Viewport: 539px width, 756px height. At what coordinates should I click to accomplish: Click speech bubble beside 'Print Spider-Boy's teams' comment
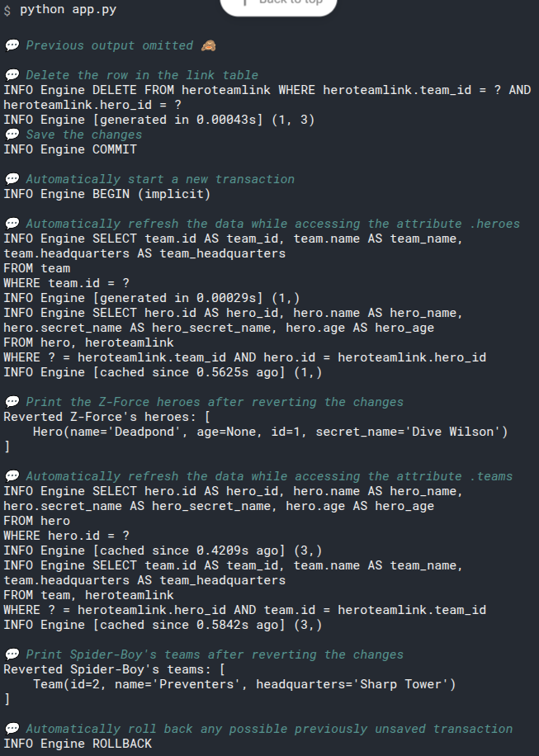[x=12, y=654]
